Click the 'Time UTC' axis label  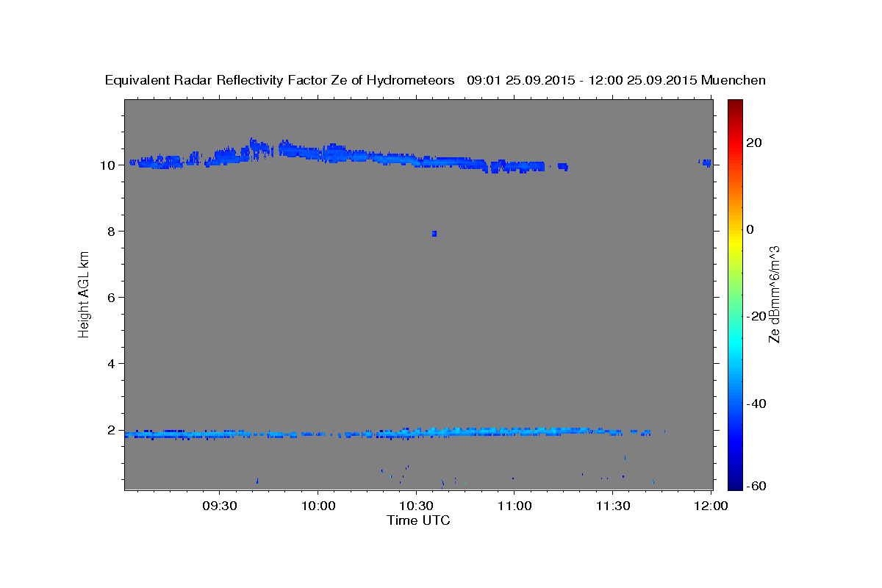click(418, 520)
